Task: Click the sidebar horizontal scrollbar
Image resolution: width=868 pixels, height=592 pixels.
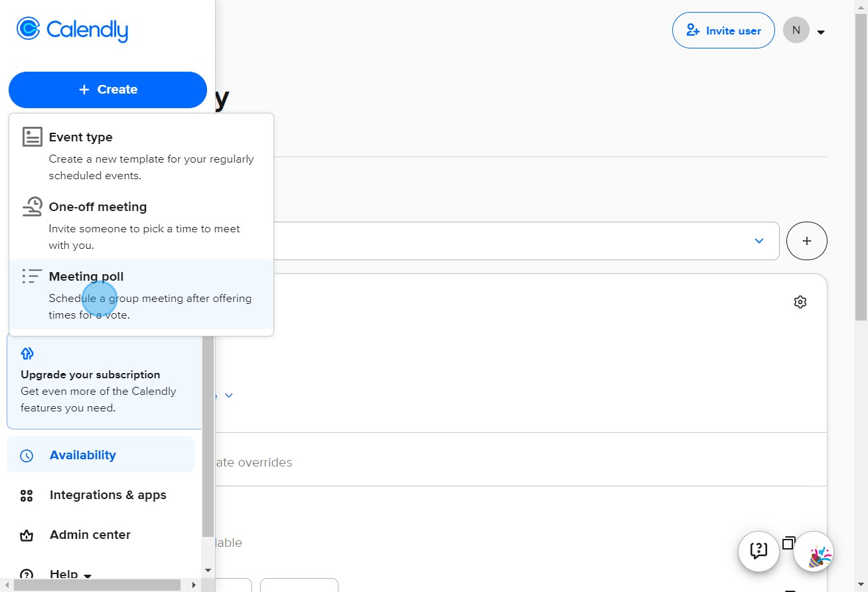Action: (98, 585)
